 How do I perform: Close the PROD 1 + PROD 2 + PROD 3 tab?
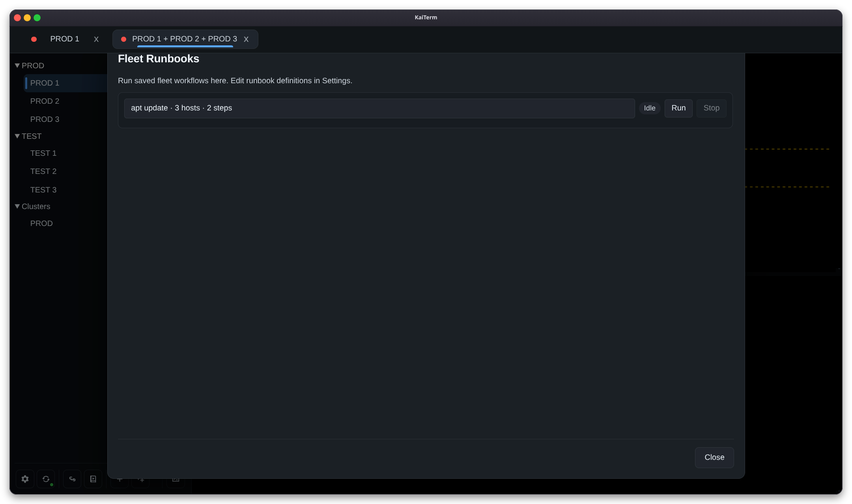pyautogui.click(x=246, y=39)
